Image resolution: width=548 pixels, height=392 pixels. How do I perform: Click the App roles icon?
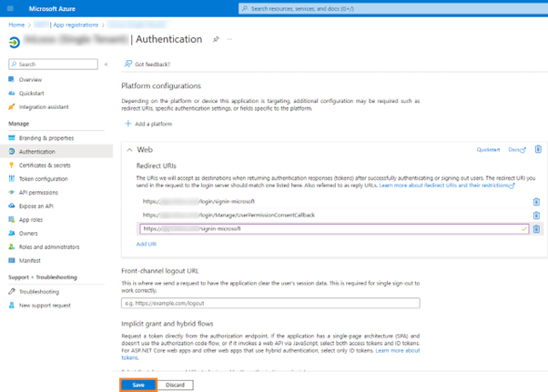point(12,219)
